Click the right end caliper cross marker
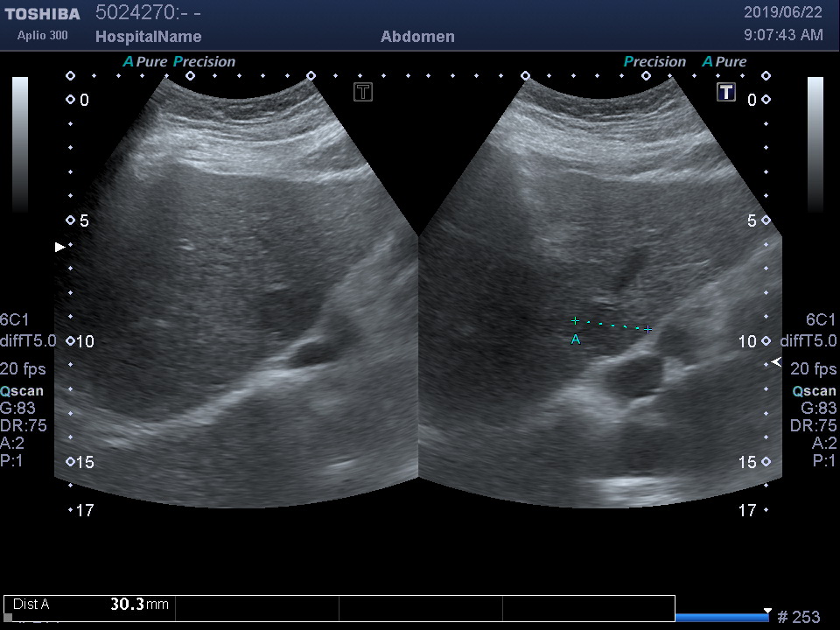This screenshot has width=840, height=630. coord(648,330)
